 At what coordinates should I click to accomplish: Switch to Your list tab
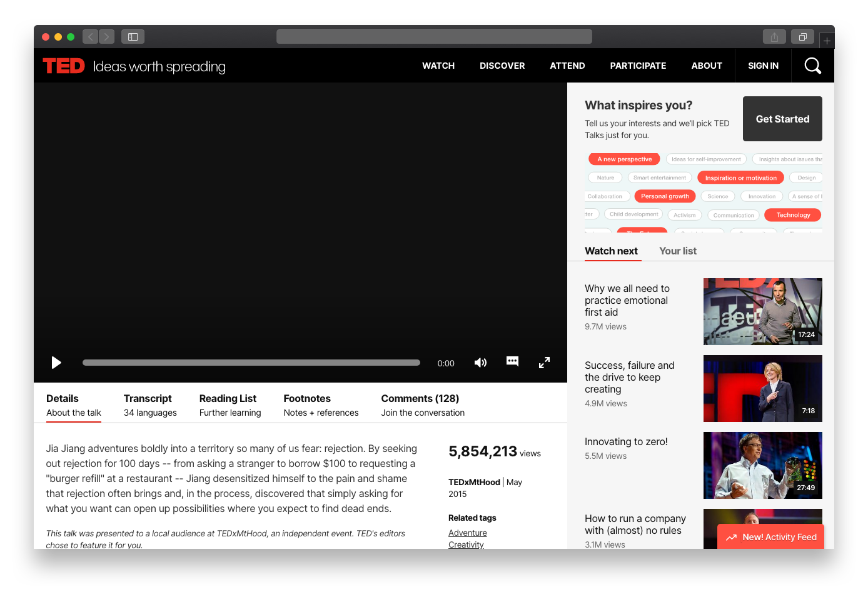point(678,251)
